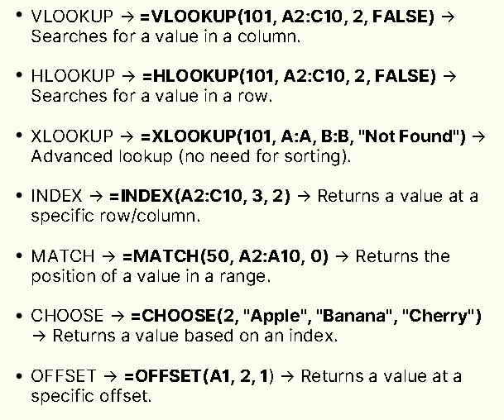Select the CHOOSE function name

point(67,316)
